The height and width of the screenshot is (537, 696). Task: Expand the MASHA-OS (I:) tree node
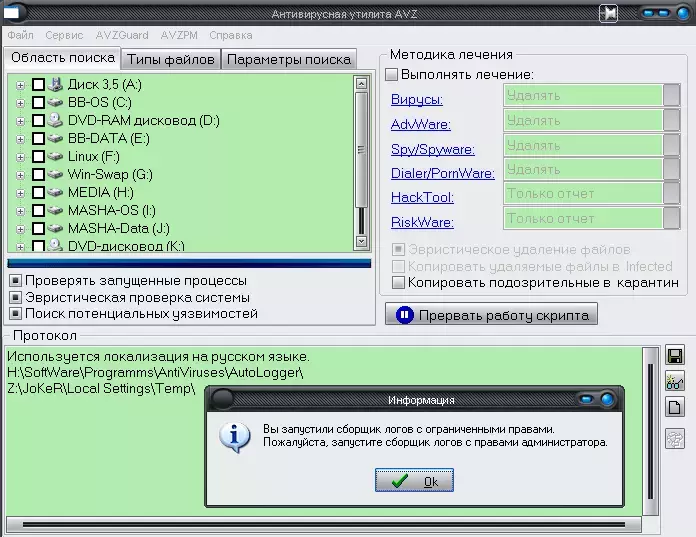pyautogui.click(x=20, y=211)
